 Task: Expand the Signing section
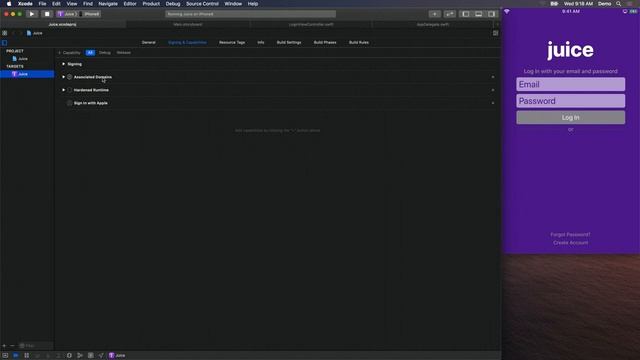(x=64, y=64)
